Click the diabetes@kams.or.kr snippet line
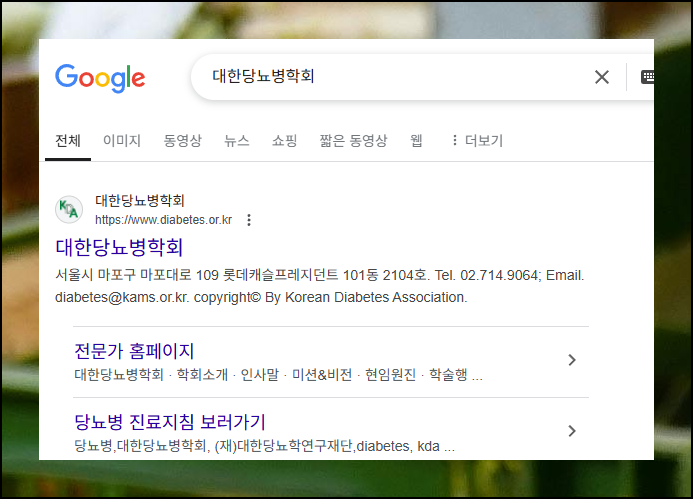693x499 pixels. [x=261, y=297]
